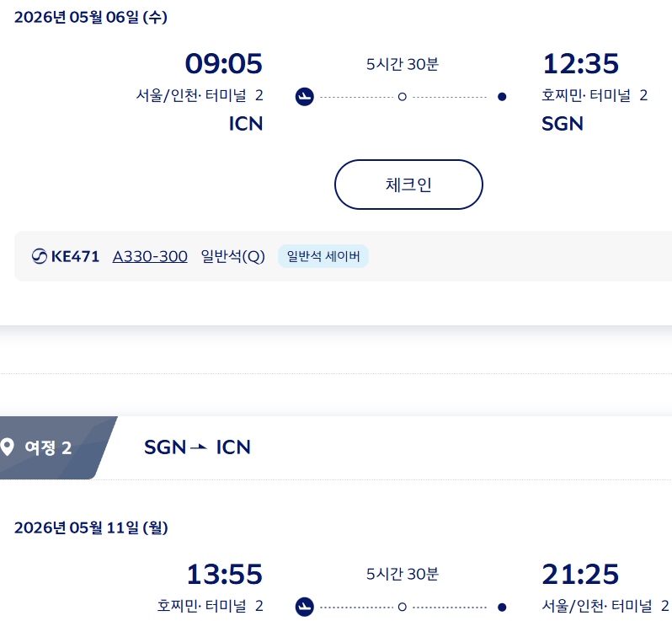The height and width of the screenshot is (621, 672).
Task: Click the 체크인 button
Action: pyautogui.click(x=408, y=185)
